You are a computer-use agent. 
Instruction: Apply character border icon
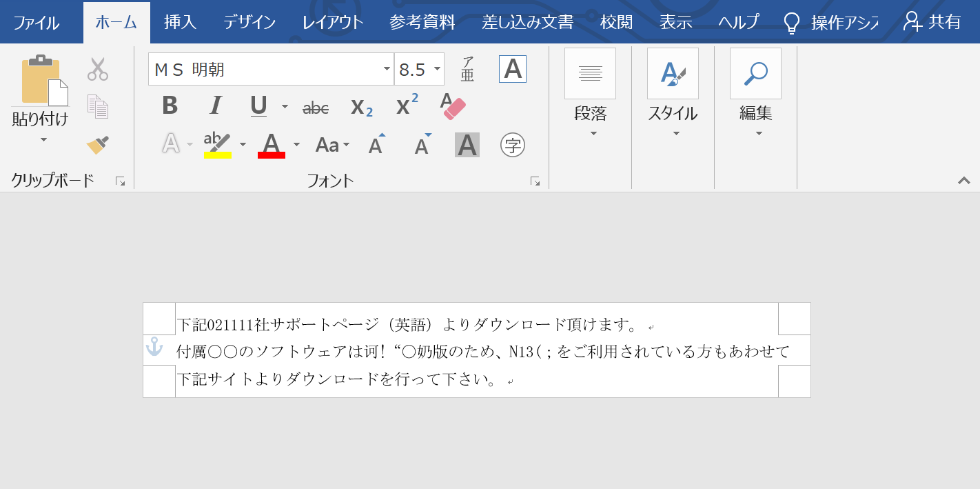point(512,69)
